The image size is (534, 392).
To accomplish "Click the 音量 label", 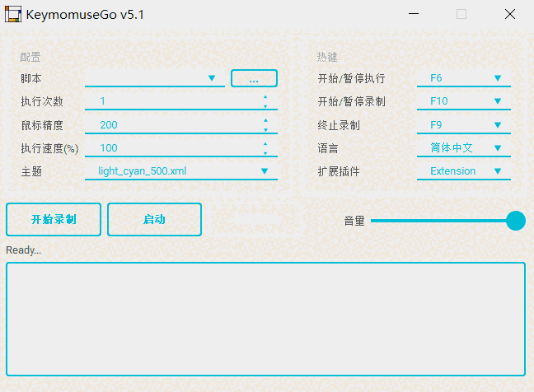I will coord(354,222).
